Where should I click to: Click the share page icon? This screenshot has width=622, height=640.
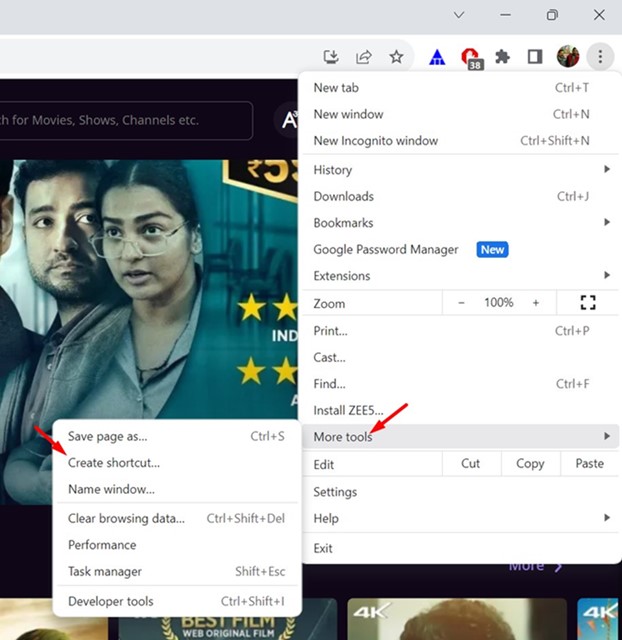pos(364,57)
